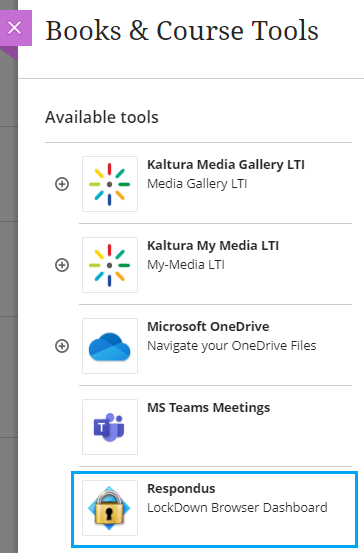The image size is (364, 553).
Task: Open Respondus tool title
Action: click(x=181, y=489)
